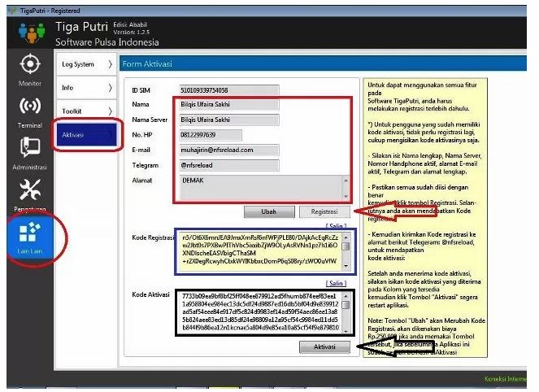Open the Toolkit menu item
This screenshot has height=392, width=539.
[87, 111]
